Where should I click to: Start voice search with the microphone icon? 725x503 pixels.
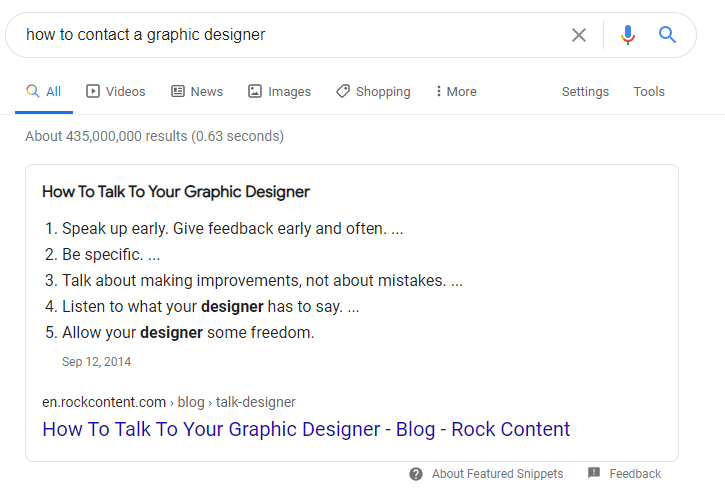[627, 35]
